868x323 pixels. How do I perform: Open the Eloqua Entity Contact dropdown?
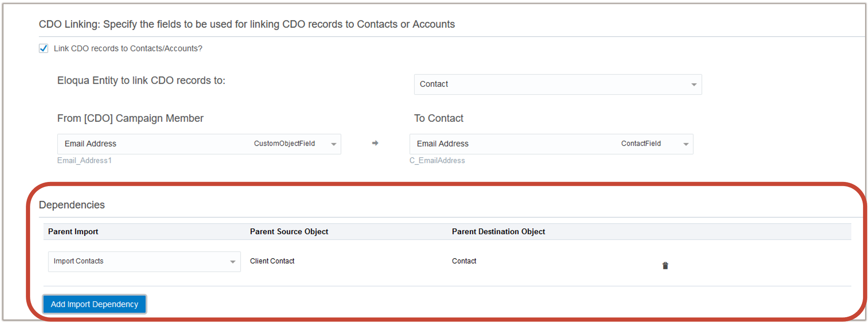558,84
